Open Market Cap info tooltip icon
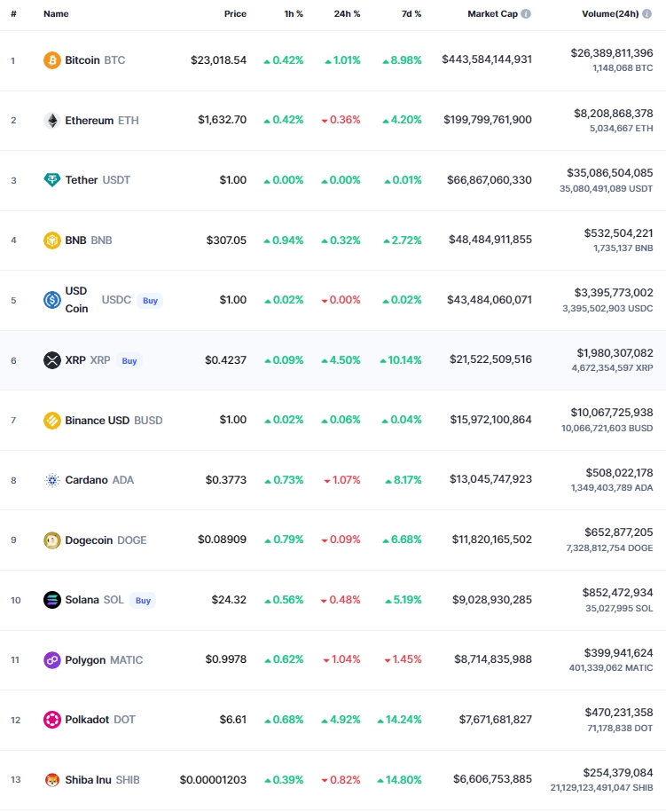 tap(526, 14)
